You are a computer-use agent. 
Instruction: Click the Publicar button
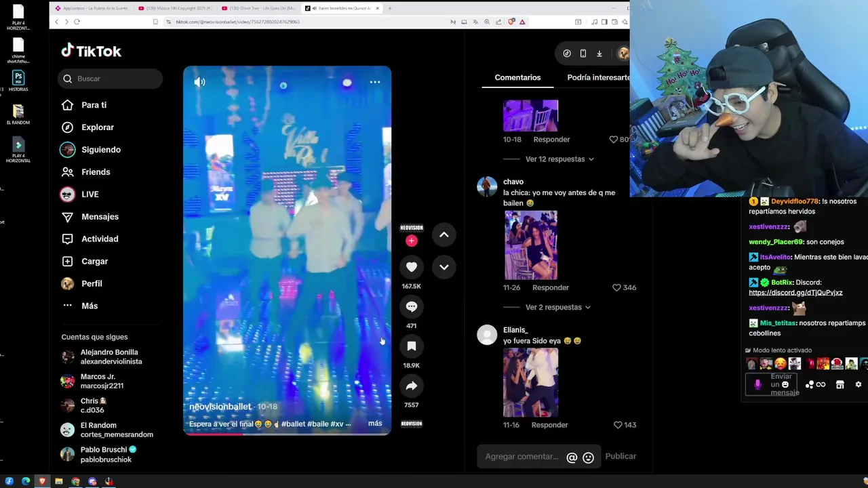620,456
